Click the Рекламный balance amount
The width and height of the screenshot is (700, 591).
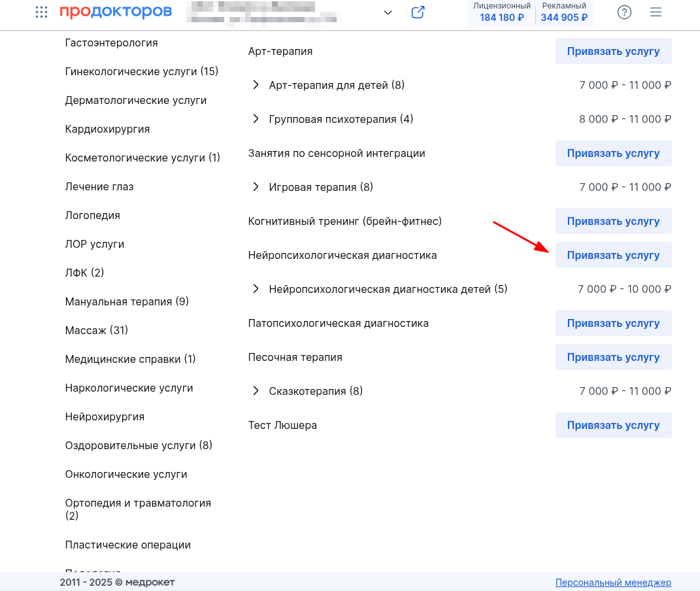pos(564,18)
